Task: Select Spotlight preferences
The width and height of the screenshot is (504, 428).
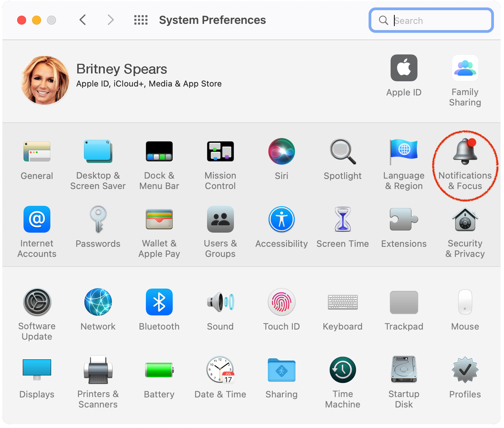Action: pos(342,157)
